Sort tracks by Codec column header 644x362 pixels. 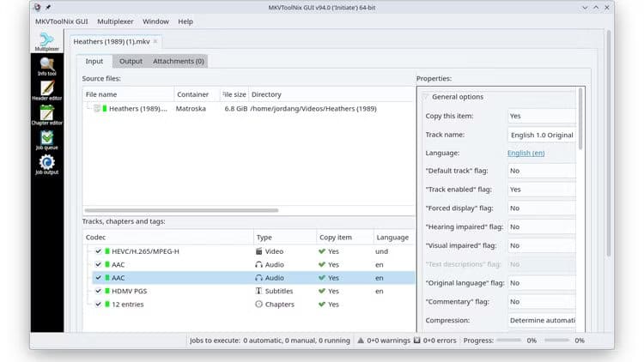[168, 238]
